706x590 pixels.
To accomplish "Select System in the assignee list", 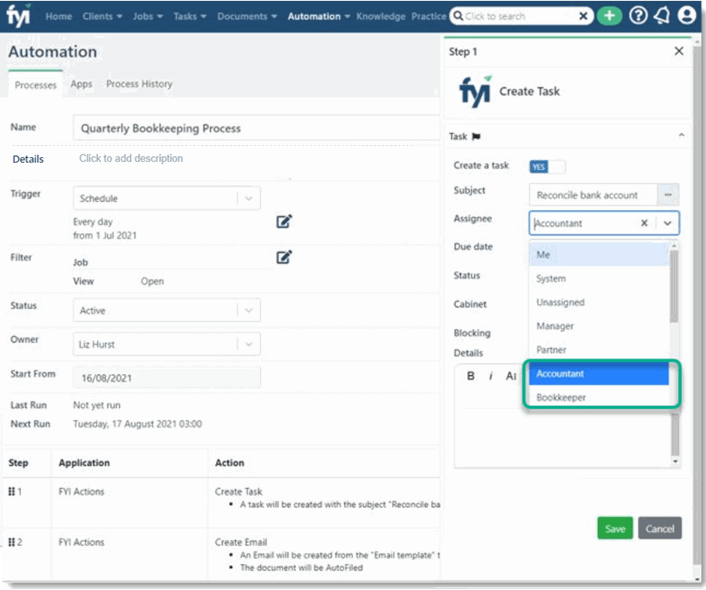I will click(599, 278).
